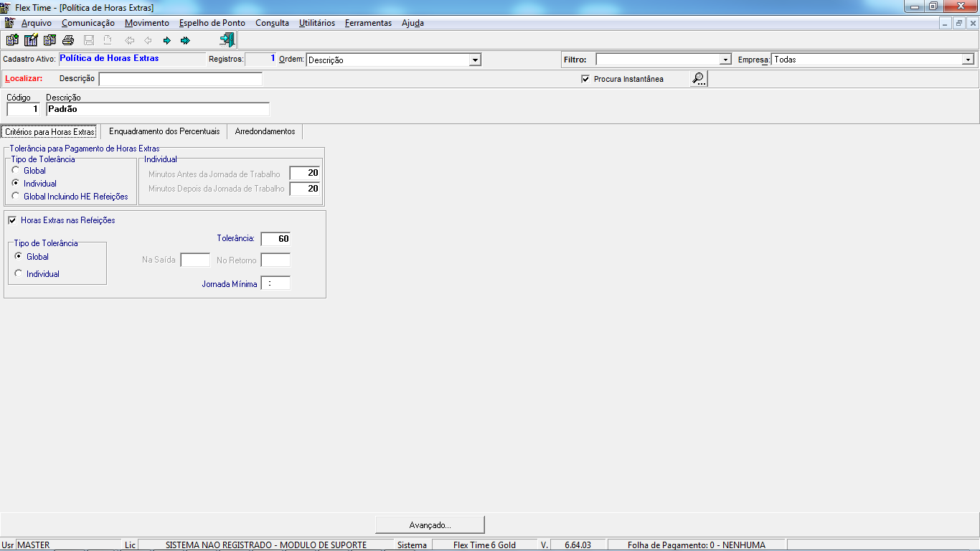Click the Flex Time title bar icon
980x551 pixels.
[x=6, y=6]
